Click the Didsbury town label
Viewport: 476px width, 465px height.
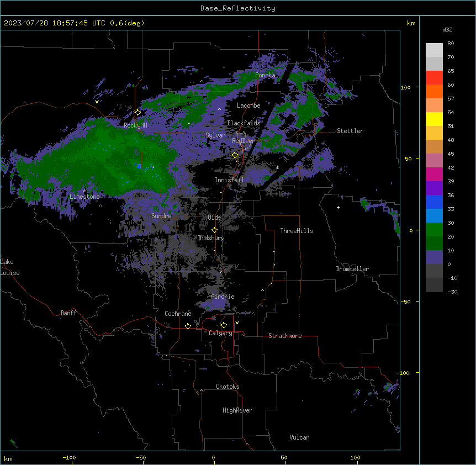click(211, 238)
